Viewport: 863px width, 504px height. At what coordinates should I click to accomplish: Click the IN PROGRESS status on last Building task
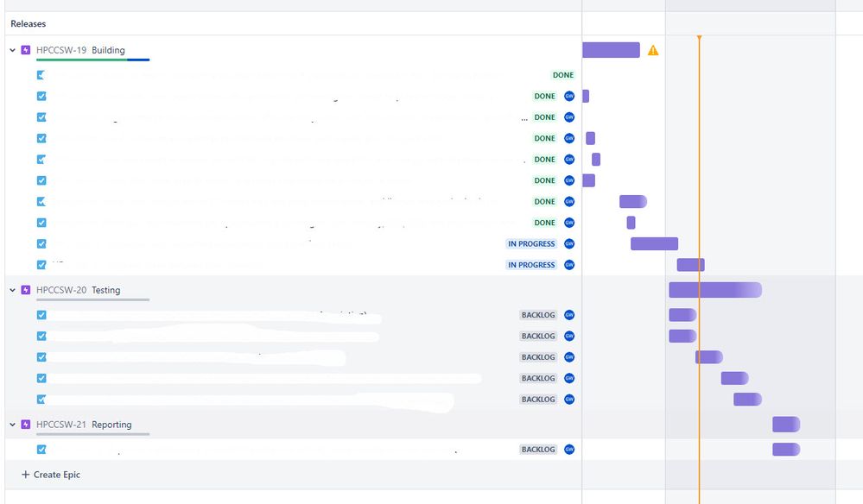point(531,264)
